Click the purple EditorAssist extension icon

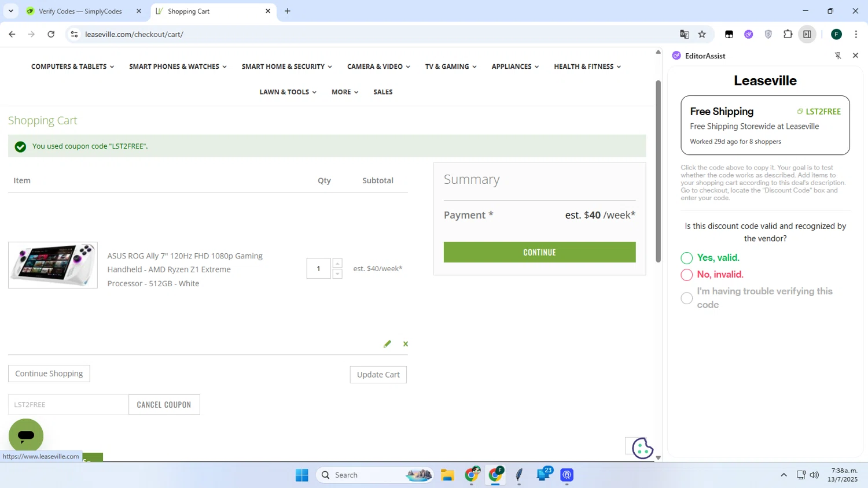[x=748, y=34]
